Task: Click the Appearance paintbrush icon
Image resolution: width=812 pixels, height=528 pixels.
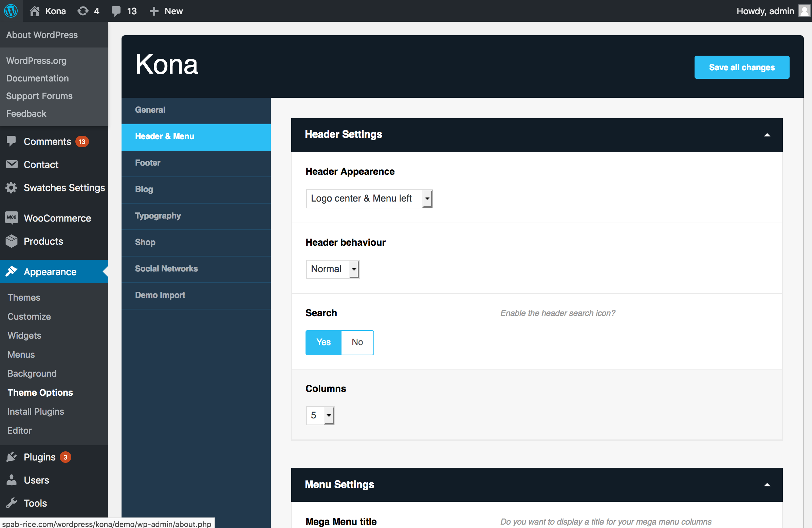Action: [x=12, y=271]
